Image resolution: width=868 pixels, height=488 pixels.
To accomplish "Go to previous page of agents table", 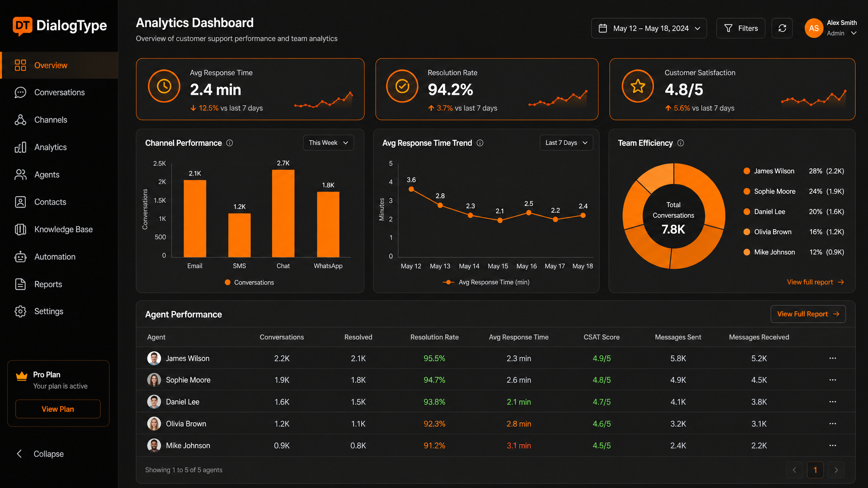I will [x=795, y=470].
